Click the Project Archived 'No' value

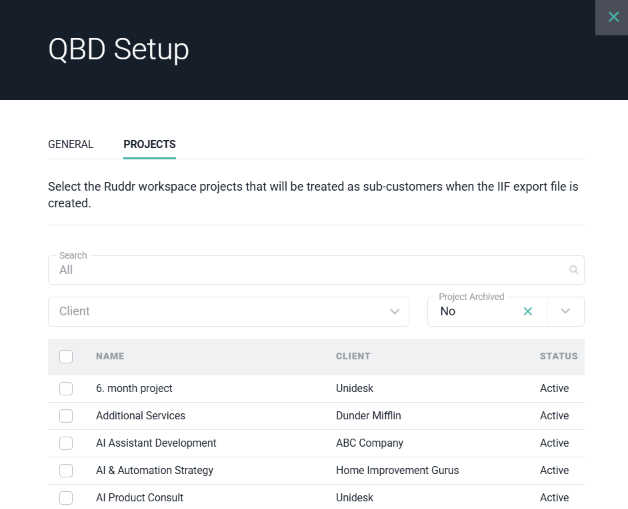[447, 311]
